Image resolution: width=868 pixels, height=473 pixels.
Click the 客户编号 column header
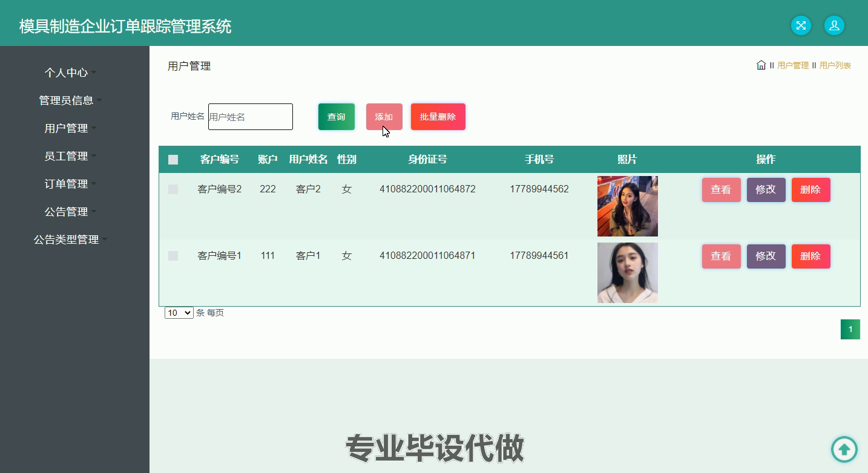[x=220, y=160]
